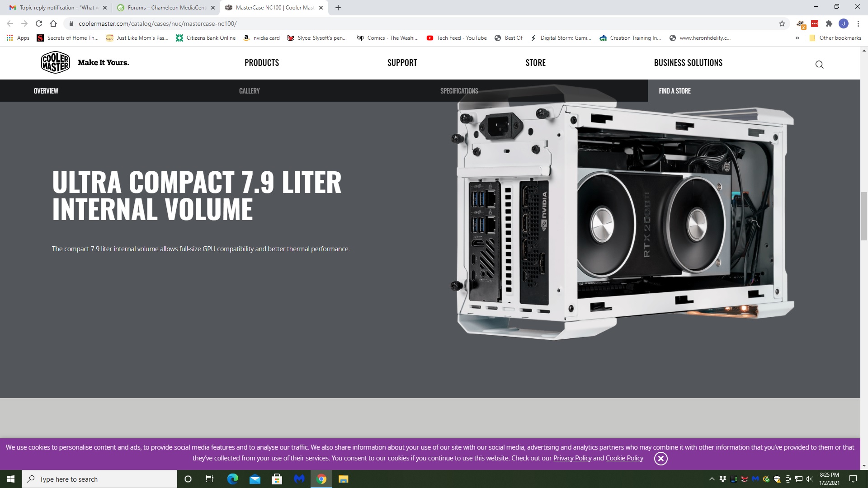Dismiss the cookie banner with X
Screen dimensions: 868x488
point(660,459)
